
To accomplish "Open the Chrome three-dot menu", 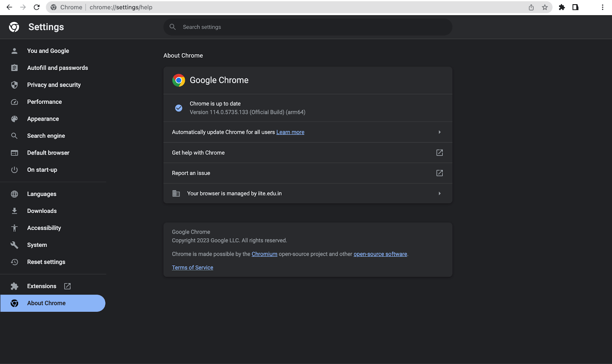I will tap(602, 7).
